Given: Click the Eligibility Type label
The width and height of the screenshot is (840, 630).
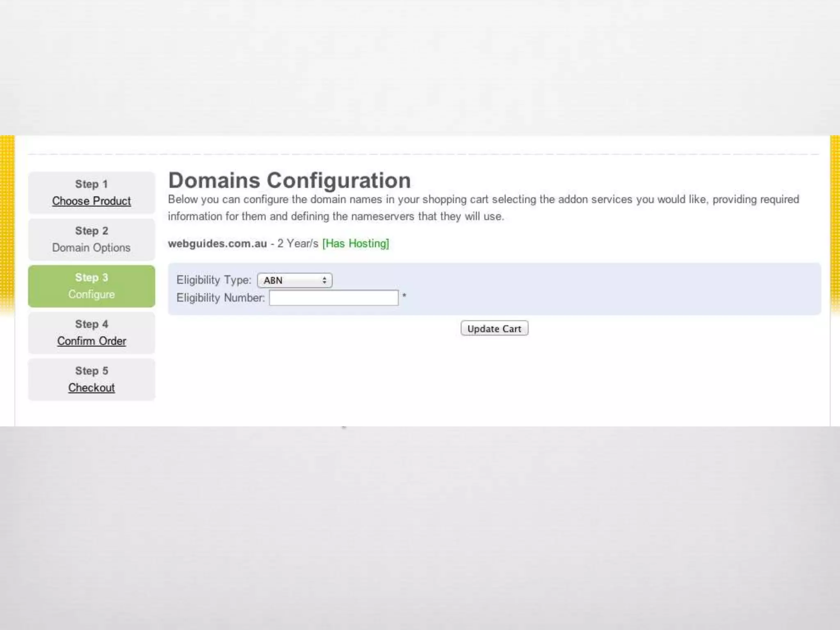Looking at the screenshot, I should pos(214,280).
